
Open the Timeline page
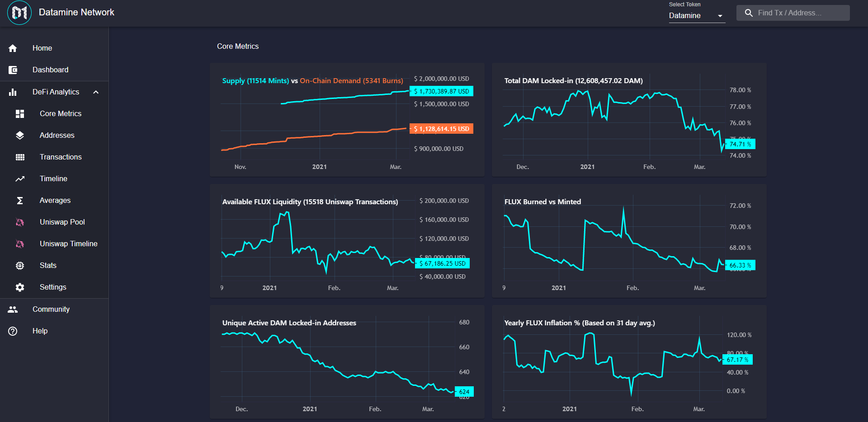(54, 178)
